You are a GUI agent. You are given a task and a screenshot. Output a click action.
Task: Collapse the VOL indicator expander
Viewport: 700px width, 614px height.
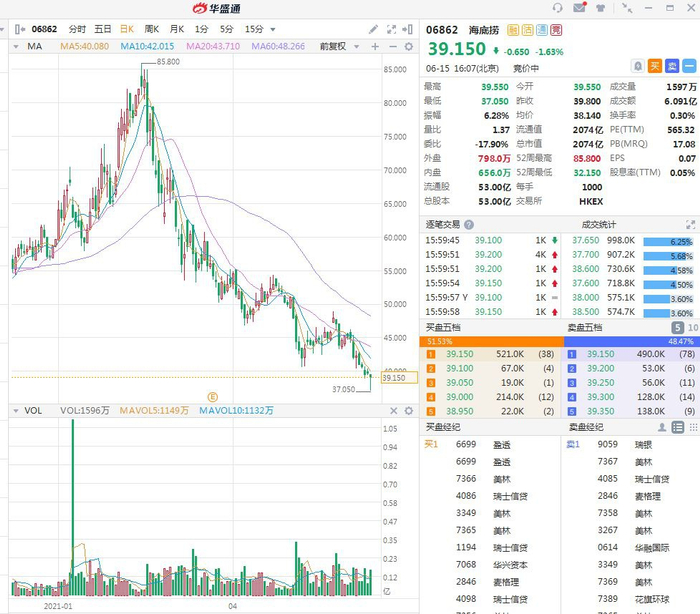coord(16,411)
